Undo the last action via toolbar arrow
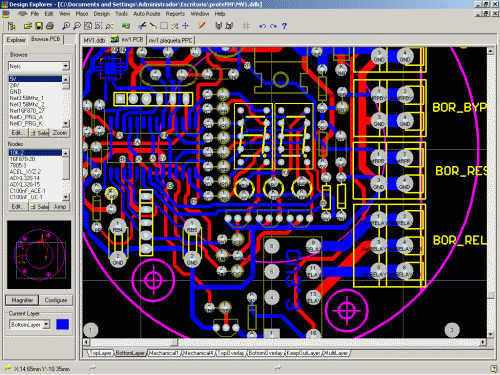The image size is (500, 375). coord(262,26)
